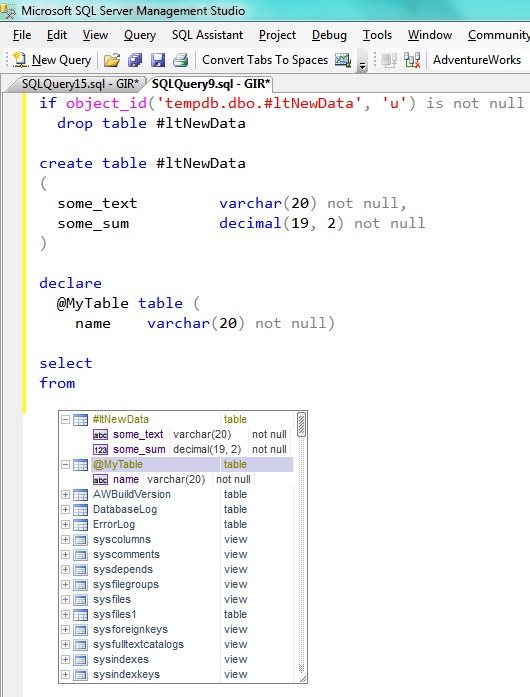Expand the syscomments view
Screen dimensions: 530x697
click(65, 555)
